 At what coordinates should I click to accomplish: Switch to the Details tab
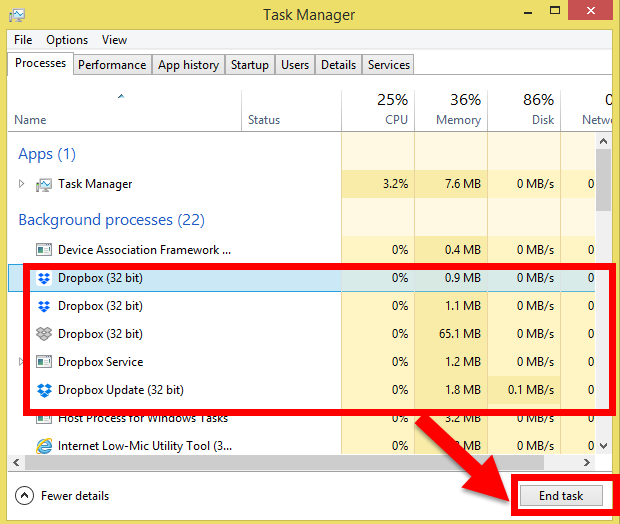point(338,65)
